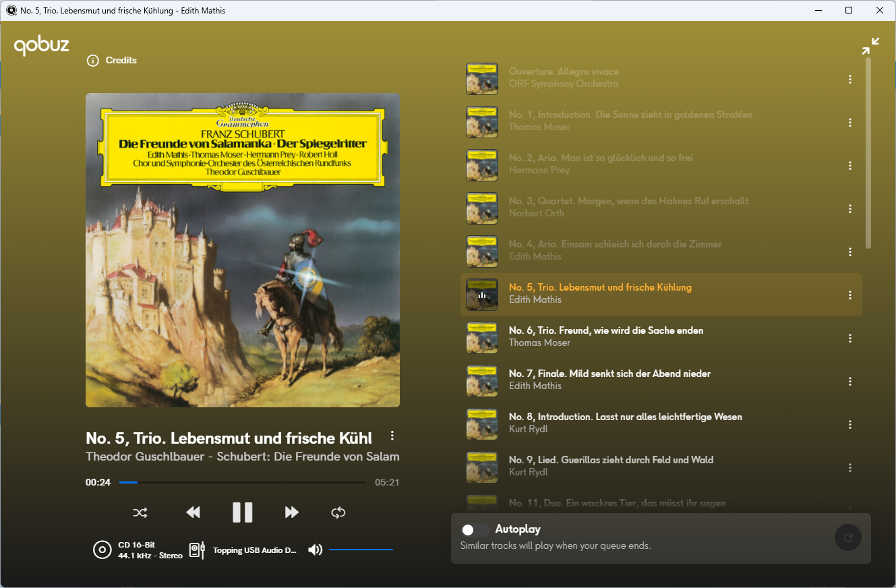Open more options for No. 9, Lied
The width and height of the screenshot is (896, 588).
coord(850,468)
